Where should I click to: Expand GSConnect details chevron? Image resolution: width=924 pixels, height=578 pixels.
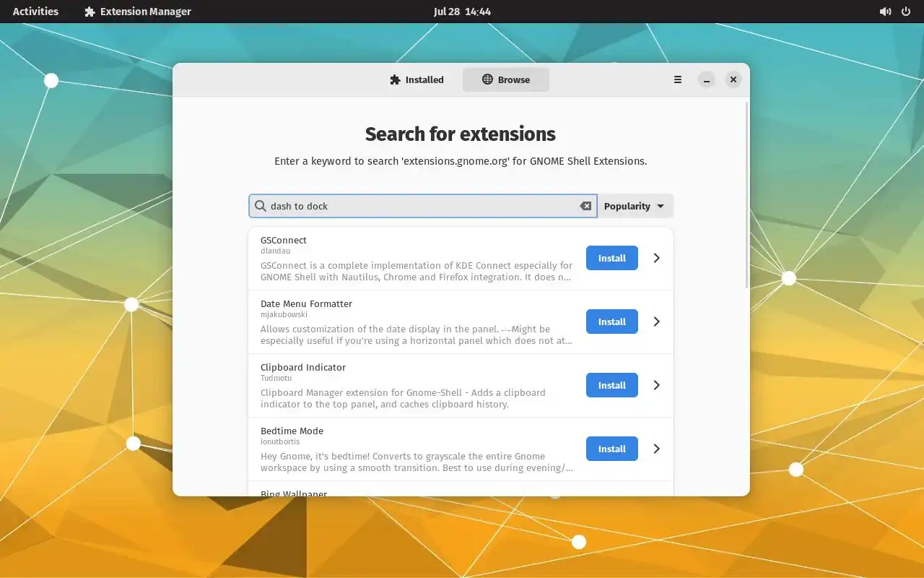[x=656, y=258]
